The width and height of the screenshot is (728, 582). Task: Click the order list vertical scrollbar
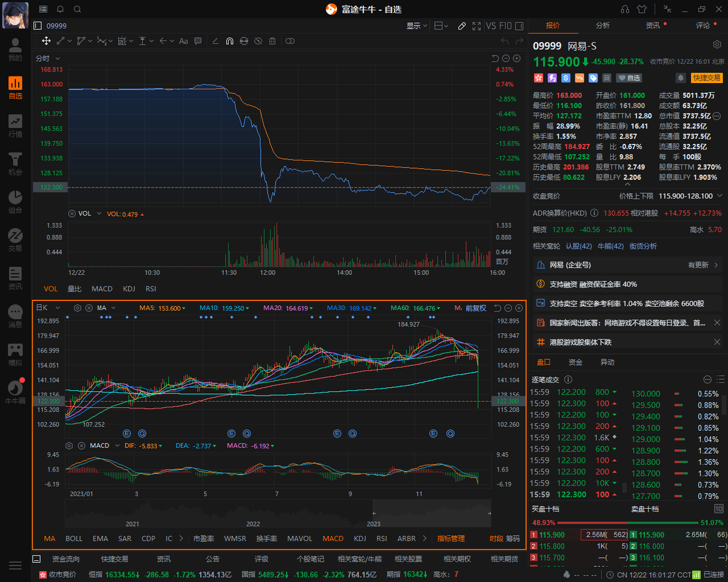(x=724, y=405)
